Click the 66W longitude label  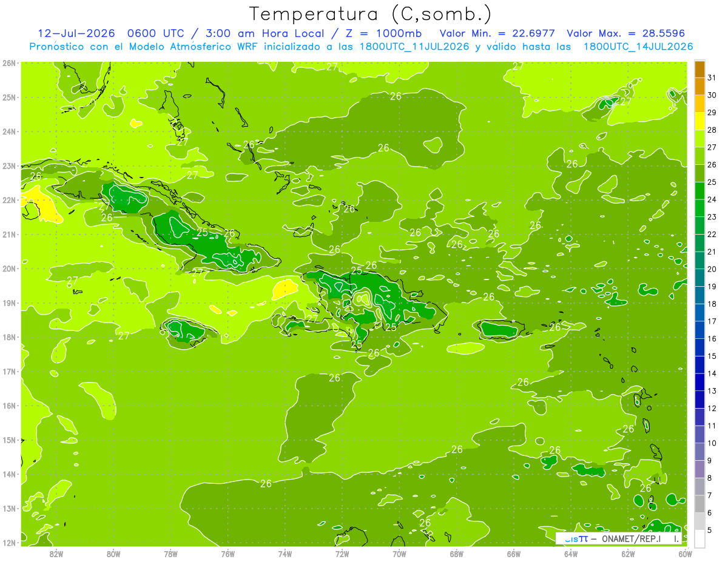[514, 554]
